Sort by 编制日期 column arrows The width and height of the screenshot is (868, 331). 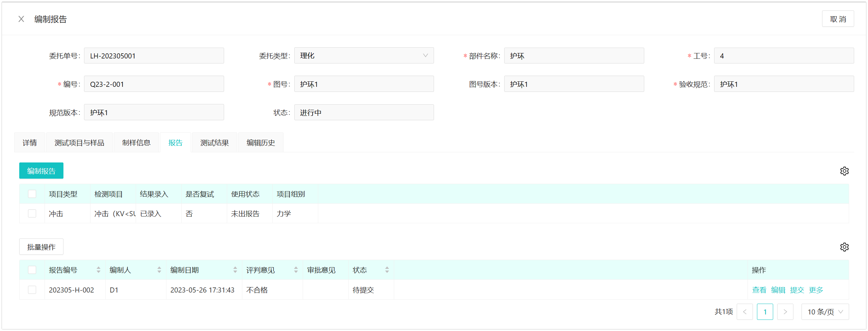[235, 270]
